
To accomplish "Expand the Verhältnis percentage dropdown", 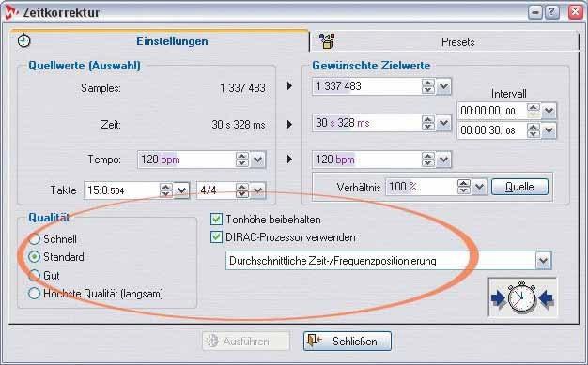I will 479,187.
